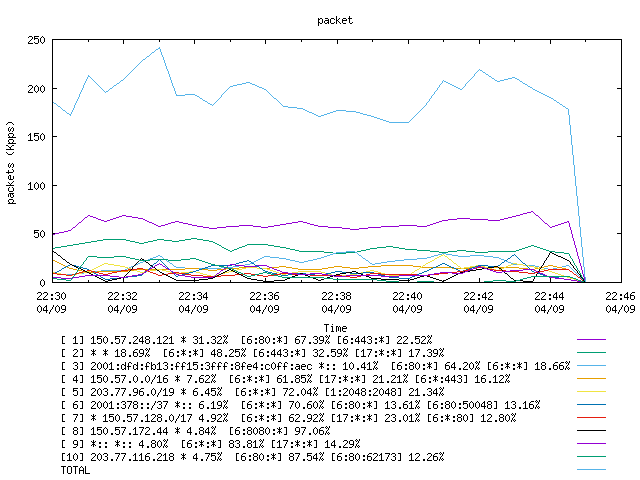
Task: Click the 22:38 time tick label
Action: [336, 296]
